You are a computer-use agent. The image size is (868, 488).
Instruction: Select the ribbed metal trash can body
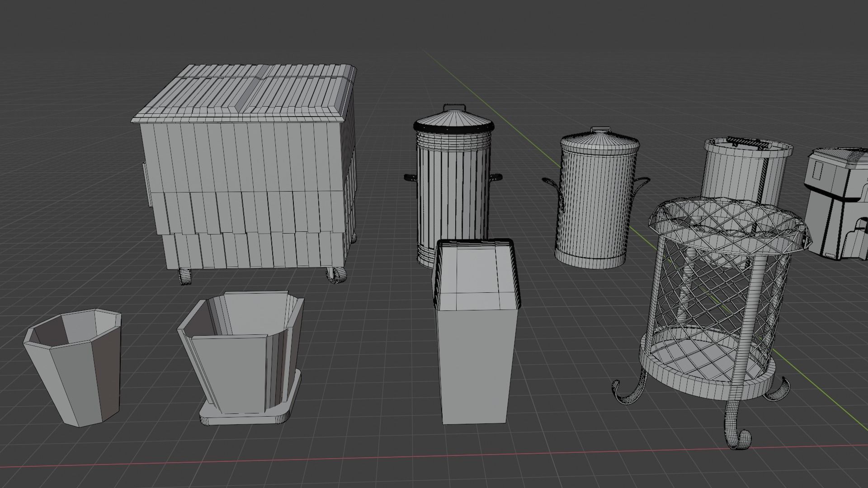[453, 199]
